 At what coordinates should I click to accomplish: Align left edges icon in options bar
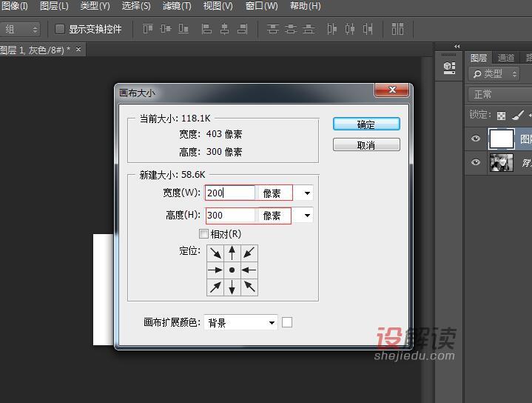(x=206, y=29)
